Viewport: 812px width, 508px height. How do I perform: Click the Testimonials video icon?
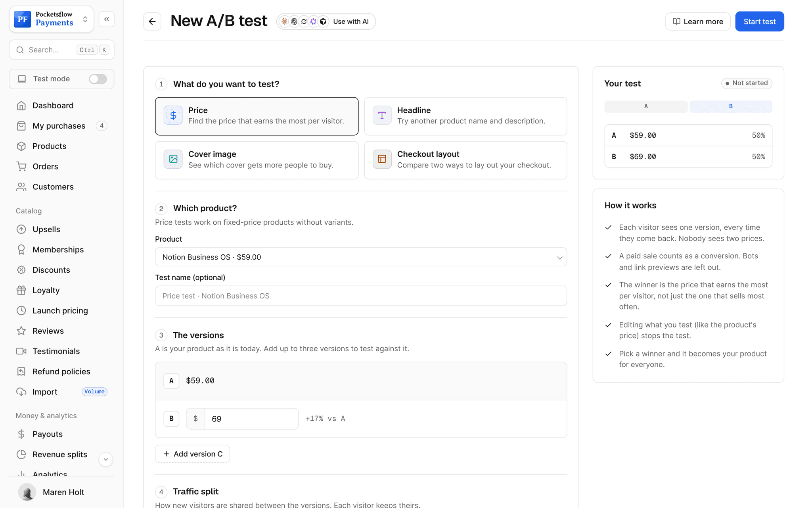pyautogui.click(x=21, y=351)
